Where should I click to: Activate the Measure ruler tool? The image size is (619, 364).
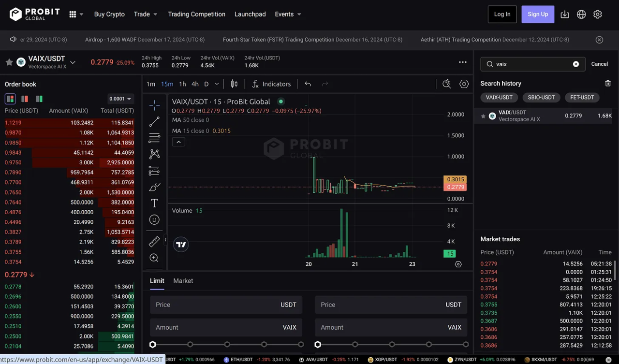154,241
